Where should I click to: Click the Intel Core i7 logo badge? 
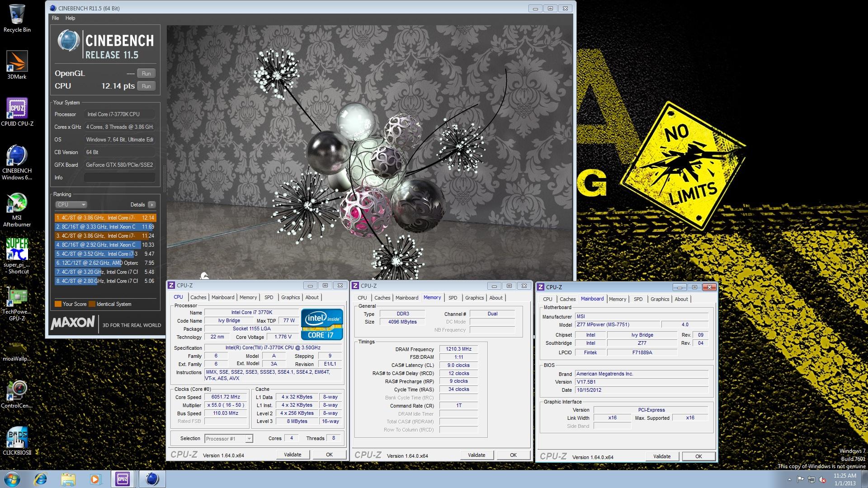click(x=322, y=324)
